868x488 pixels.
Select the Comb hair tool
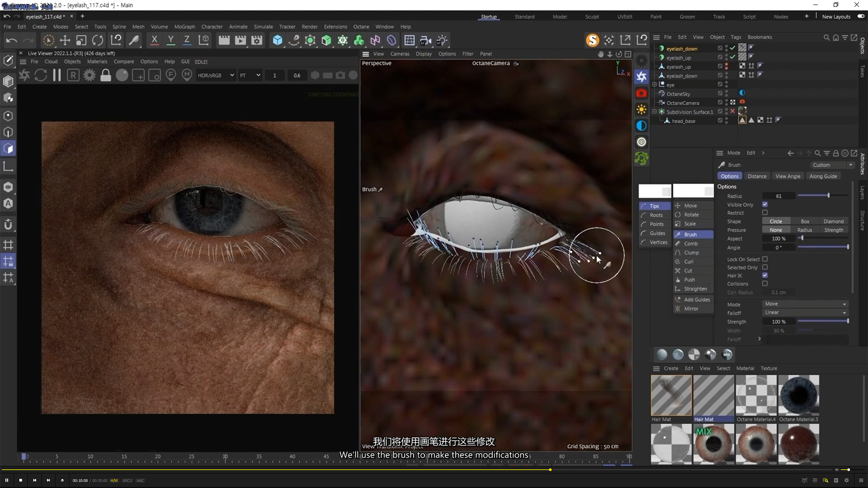(690, 244)
